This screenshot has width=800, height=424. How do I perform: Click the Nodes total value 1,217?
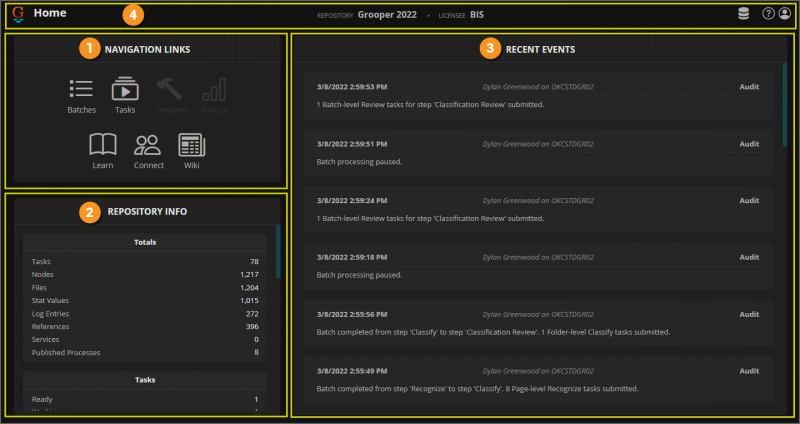[249, 275]
